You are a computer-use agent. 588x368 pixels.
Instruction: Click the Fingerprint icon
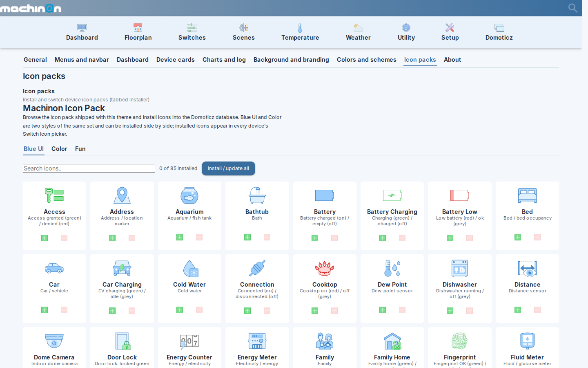pos(460,341)
